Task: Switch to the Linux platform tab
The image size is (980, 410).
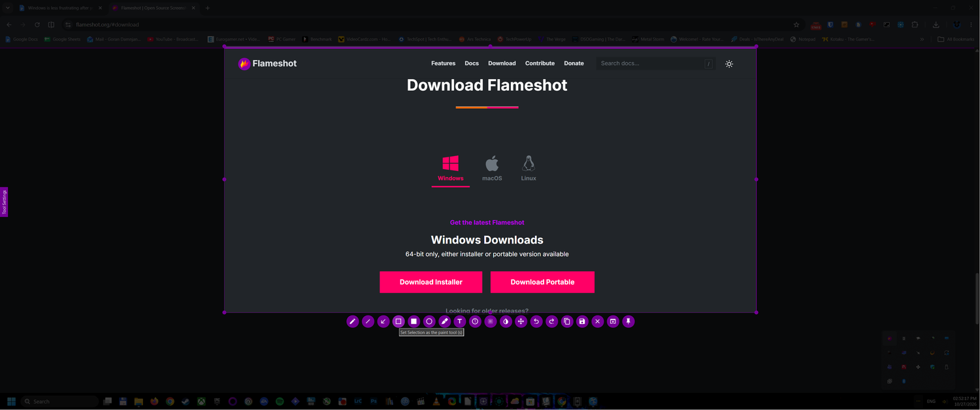Action: [529, 169]
